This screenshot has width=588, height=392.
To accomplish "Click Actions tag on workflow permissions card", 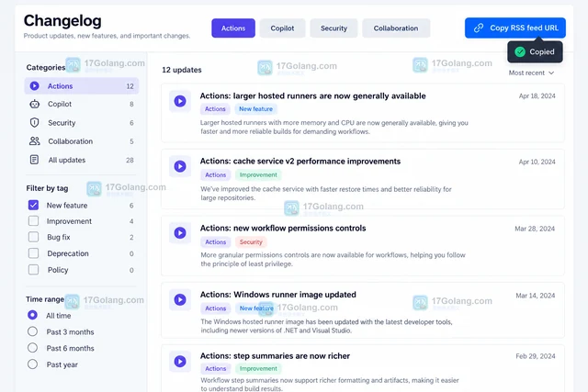I will [216, 242].
